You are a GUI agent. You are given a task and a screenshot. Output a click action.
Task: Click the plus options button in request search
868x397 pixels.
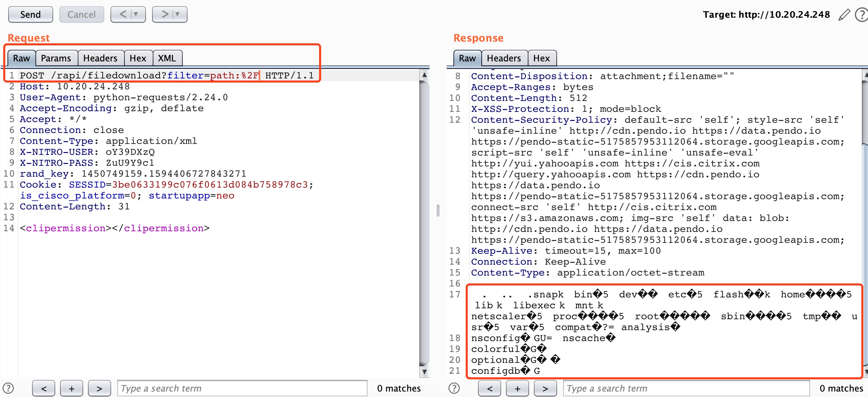click(72, 388)
